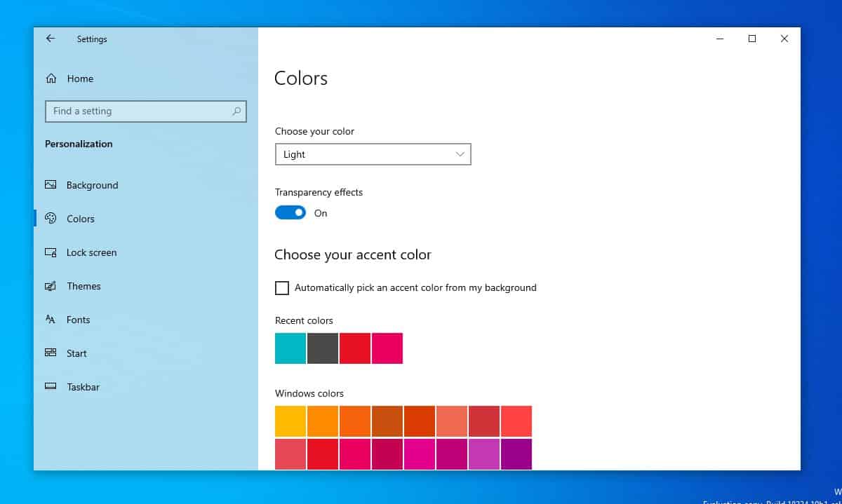Select yellow gold Windows color swatch
Image resolution: width=842 pixels, height=504 pixels.
[290, 421]
